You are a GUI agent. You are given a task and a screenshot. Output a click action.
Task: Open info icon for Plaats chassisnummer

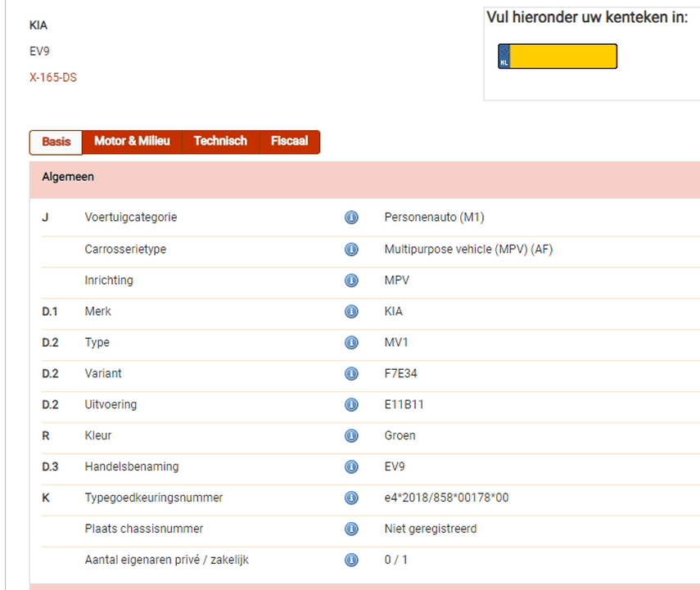click(x=351, y=529)
